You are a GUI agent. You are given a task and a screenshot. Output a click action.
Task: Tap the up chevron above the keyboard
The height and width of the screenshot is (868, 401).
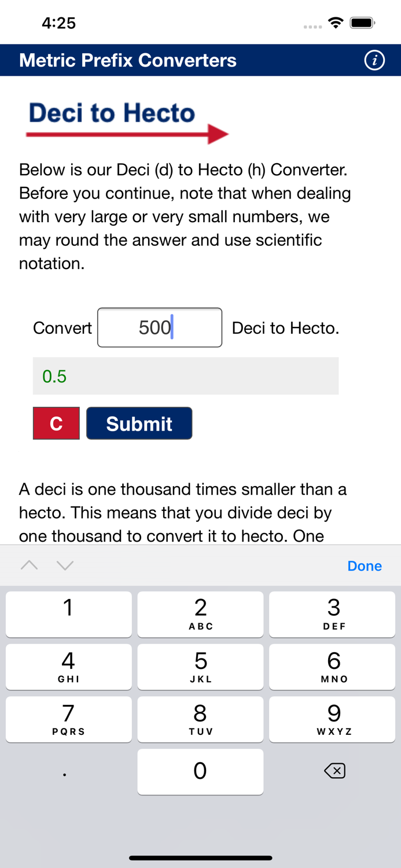tap(28, 565)
